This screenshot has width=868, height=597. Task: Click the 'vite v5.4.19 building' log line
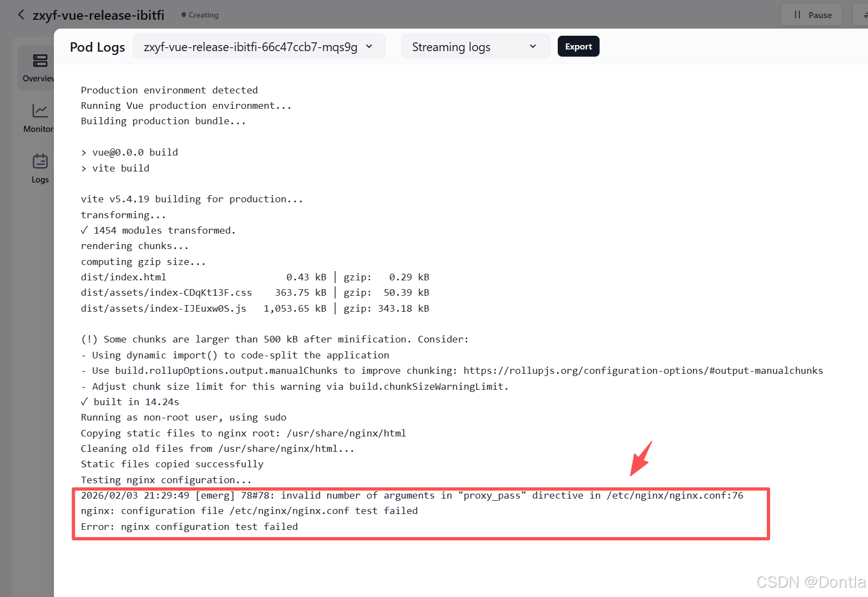coord(192,199)
